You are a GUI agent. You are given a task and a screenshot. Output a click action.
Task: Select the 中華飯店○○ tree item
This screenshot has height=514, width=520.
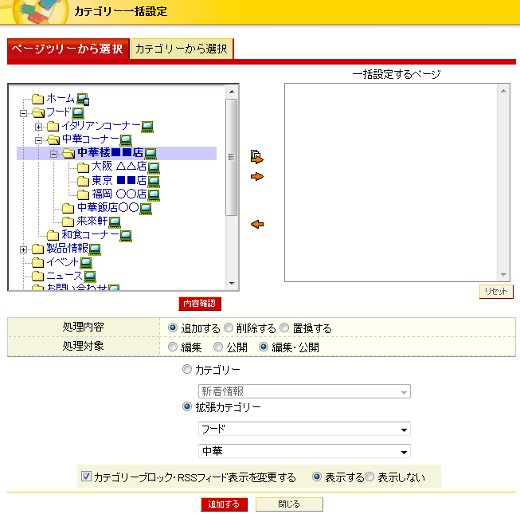108,208
